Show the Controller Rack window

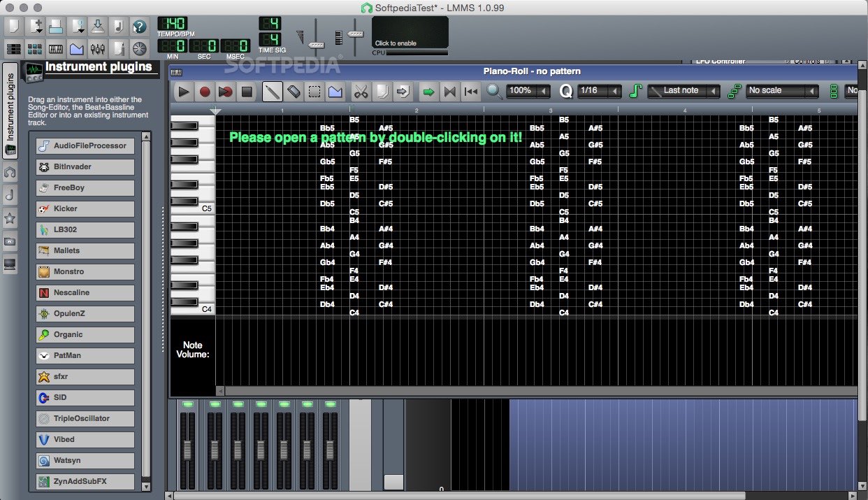click(x=140, y=49)
